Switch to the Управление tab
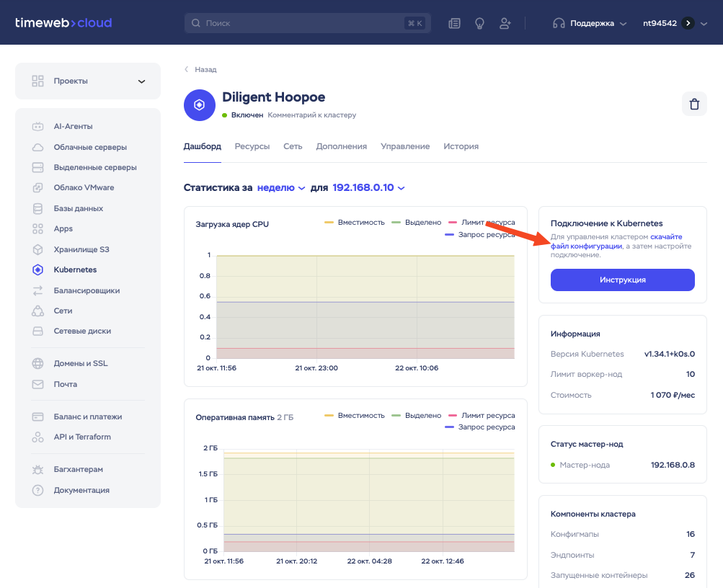This screenshot has width=723, height=588. click(405, 146)
